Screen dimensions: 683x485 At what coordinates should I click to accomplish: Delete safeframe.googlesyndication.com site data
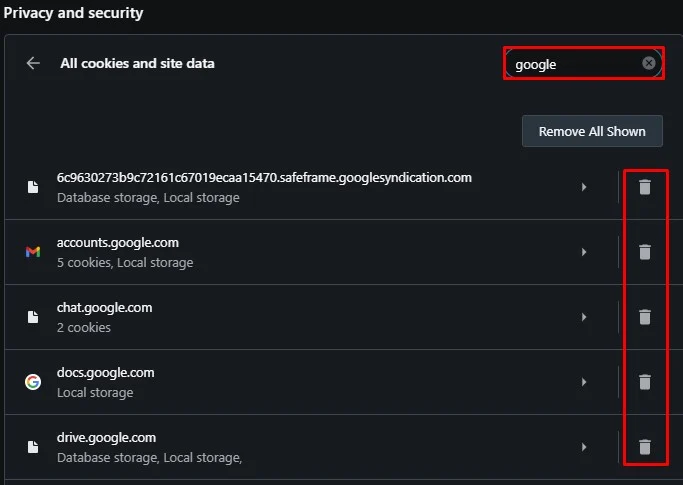[645, 187]
